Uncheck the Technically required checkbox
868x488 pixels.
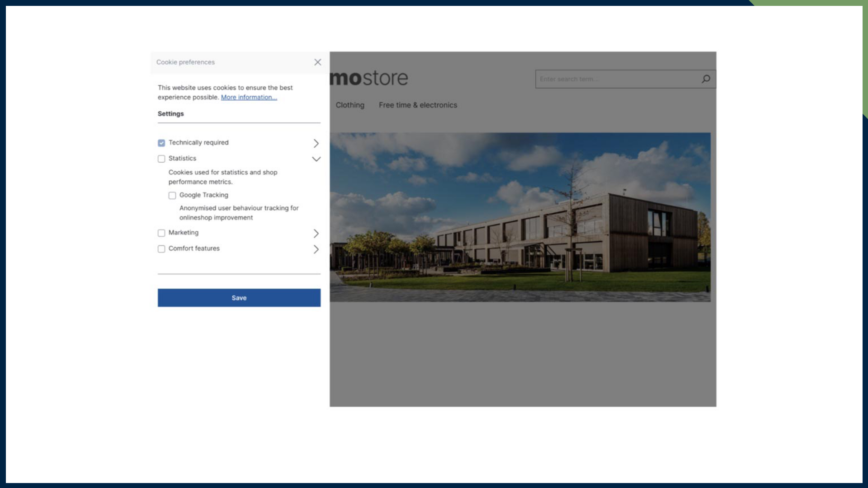161,143
